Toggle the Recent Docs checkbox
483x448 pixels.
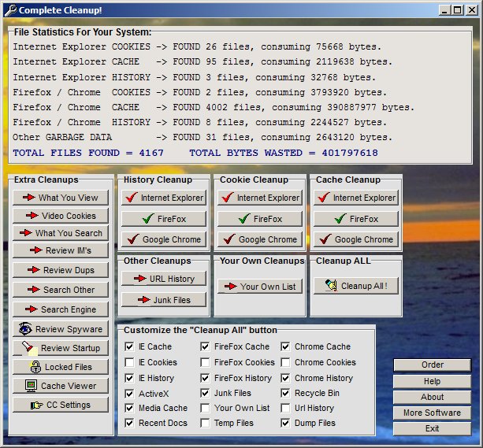tap(129, 423)
